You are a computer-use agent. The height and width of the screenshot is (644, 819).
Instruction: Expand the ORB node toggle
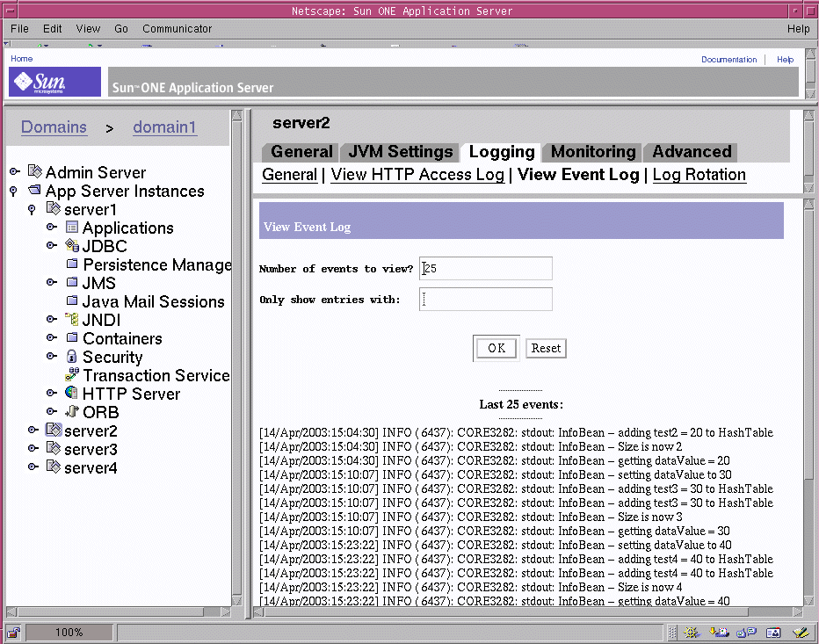click(51, 411)
